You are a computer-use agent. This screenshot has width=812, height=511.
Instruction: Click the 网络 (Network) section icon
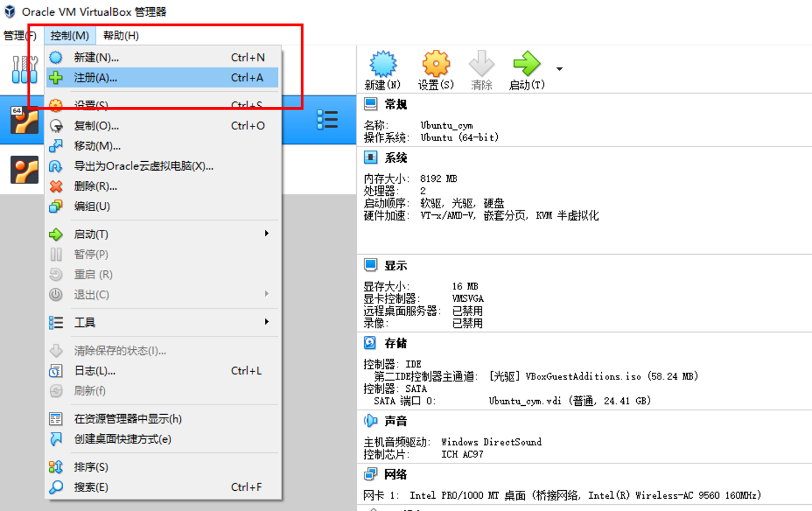point(371,474)
